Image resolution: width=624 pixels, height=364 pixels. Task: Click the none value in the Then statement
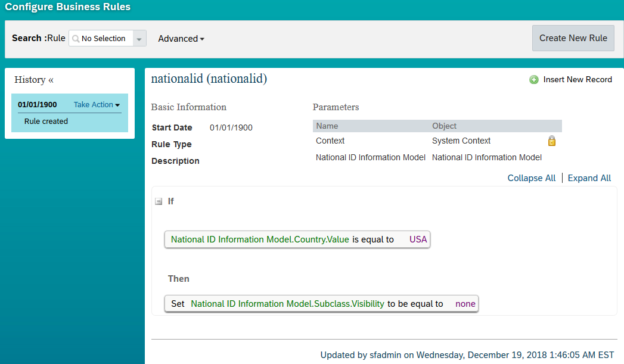coord(465,304)
